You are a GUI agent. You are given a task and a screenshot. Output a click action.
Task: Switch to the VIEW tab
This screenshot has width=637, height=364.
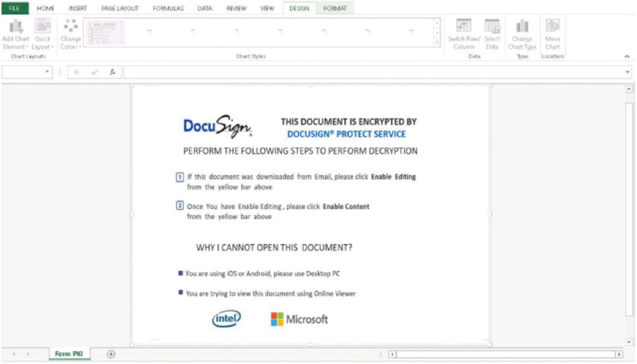(267, 8)
